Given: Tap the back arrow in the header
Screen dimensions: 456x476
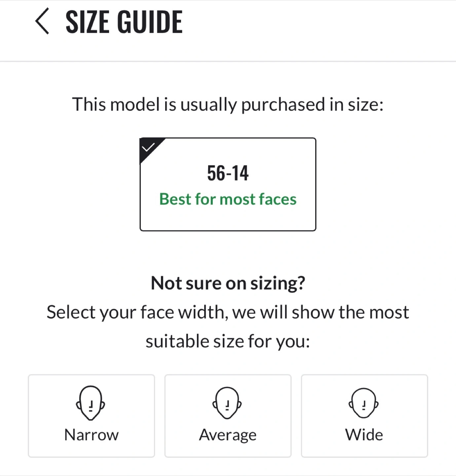Looking at the screenshot, I should point(42,21).
